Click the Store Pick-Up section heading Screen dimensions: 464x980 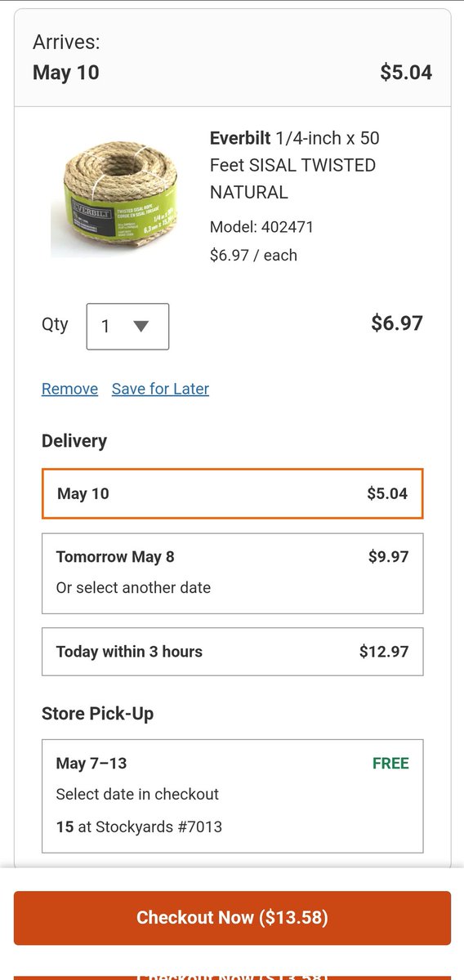97,714
